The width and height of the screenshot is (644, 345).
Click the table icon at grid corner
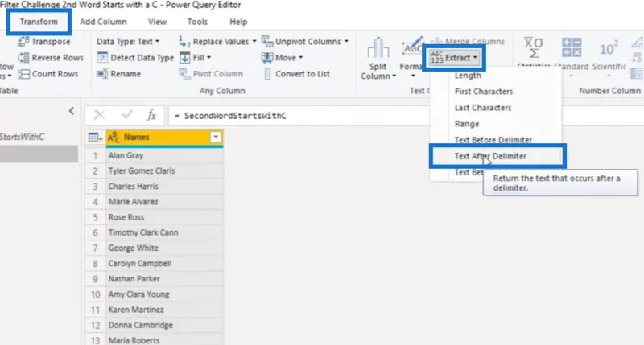click(x=95, y=138)
